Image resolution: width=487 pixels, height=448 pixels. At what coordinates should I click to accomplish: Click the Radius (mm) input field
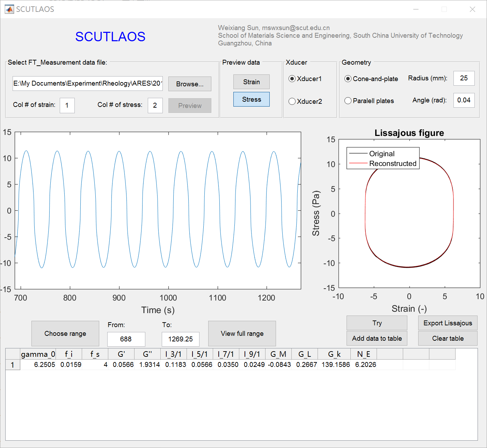(x=464, y=78)
